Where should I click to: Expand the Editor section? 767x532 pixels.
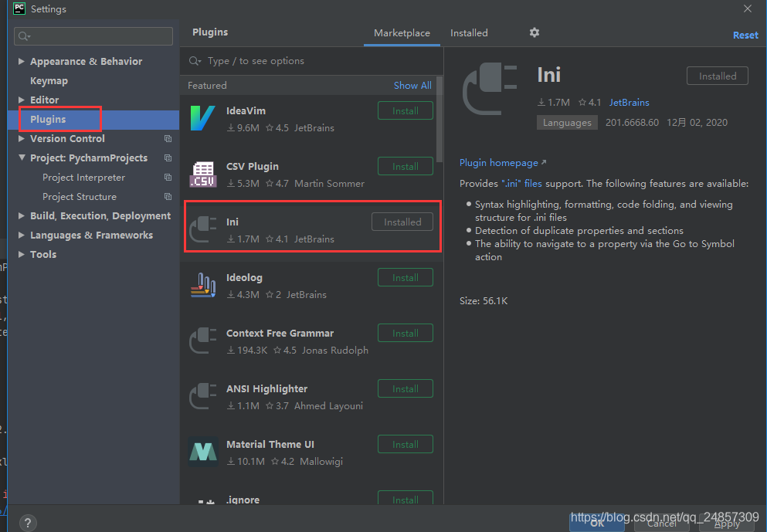[x=20, y=100]
